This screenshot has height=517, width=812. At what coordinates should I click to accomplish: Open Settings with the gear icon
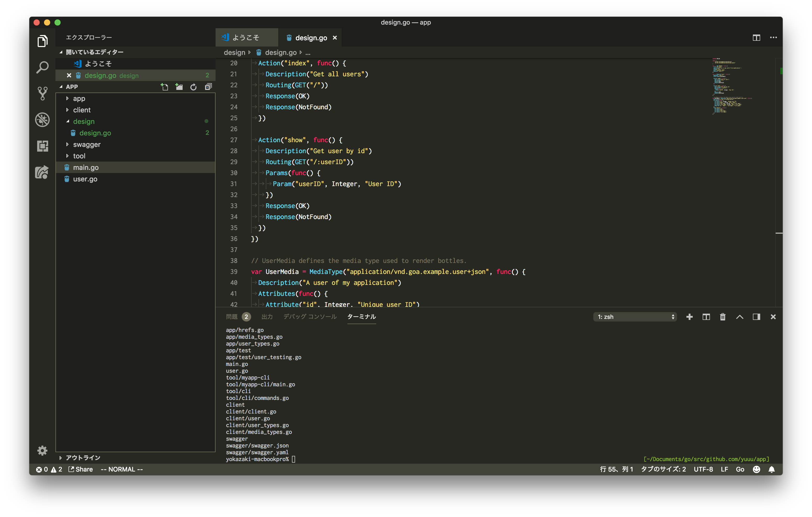(42, 451)
